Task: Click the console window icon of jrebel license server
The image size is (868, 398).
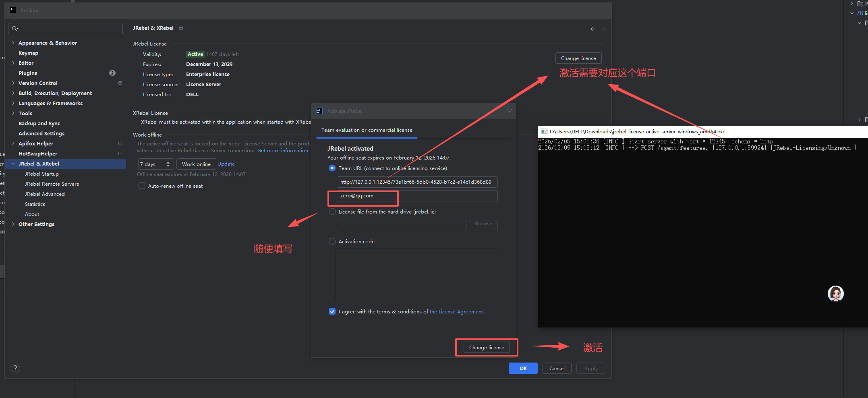Action: (544, 131)
